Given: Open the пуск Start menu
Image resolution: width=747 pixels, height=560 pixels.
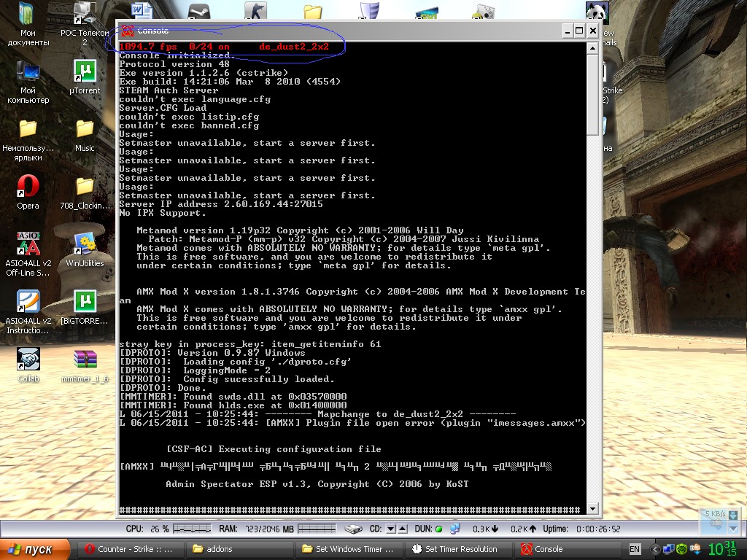Looking at the screenshot, I should point(34,549).
